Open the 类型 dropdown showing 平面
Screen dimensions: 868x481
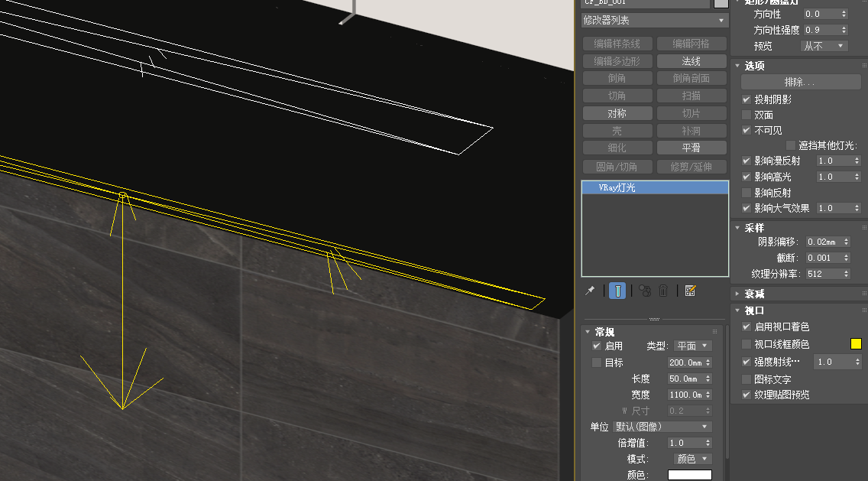(693, 346)
